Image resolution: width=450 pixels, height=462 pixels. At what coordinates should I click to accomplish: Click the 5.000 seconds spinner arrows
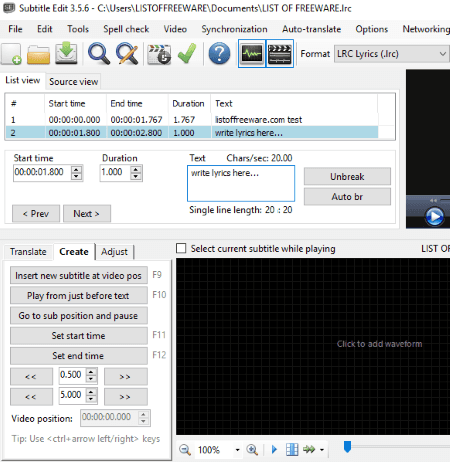coord(91,395)
